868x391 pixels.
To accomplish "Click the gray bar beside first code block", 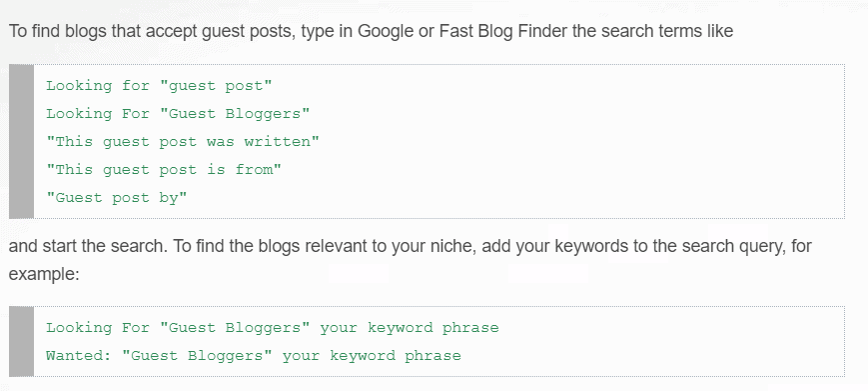I will [x=22, y=141].
